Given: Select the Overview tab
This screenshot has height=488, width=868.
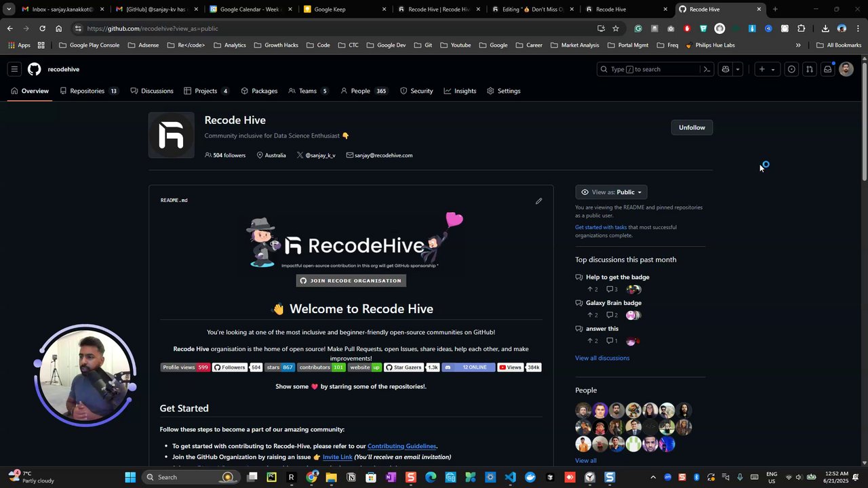Looking at the screenshot, I should 30,91.
